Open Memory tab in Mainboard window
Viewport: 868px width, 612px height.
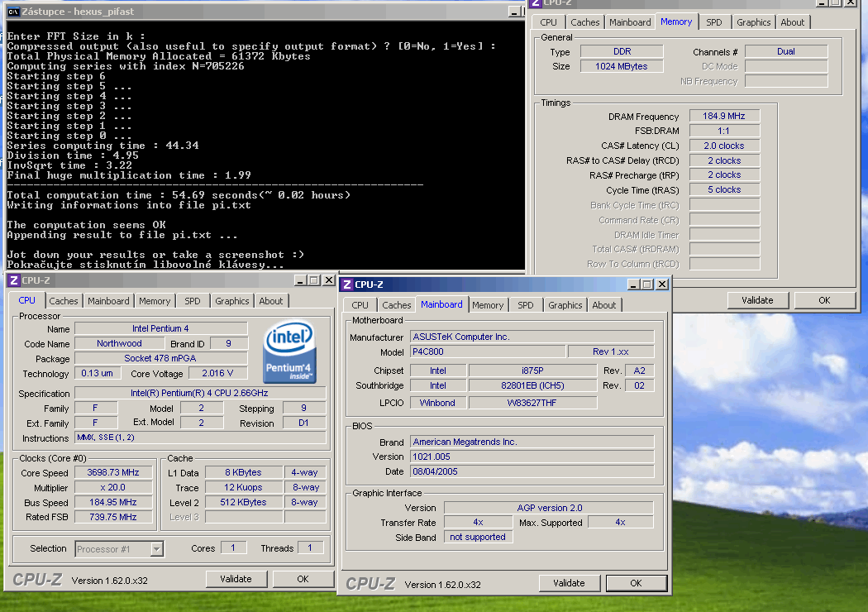(x=488, y=305)
